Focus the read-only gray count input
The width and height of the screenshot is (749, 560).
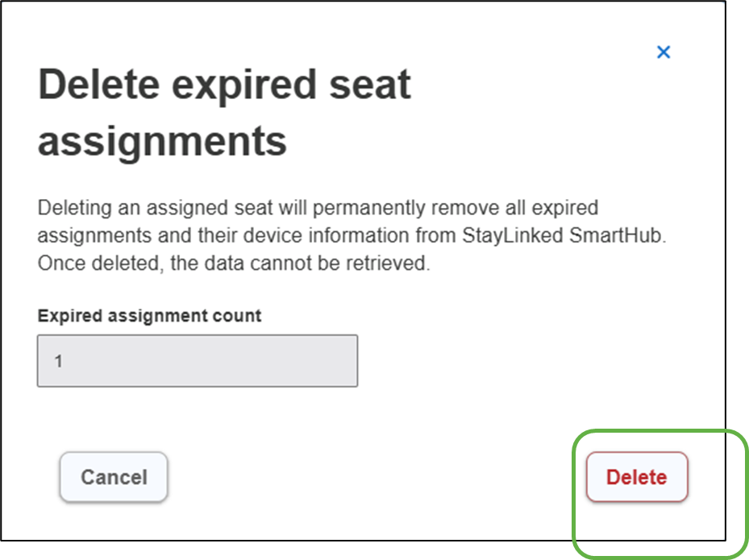coord(198,361)
